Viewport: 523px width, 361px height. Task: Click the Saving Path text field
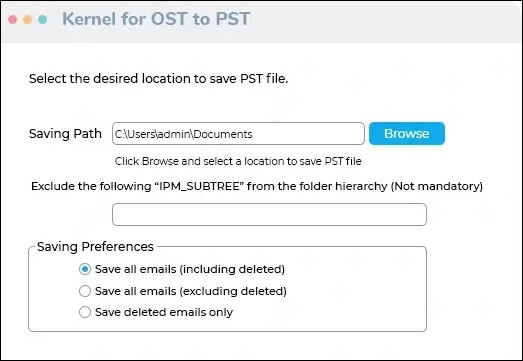[x=238, y=133]
